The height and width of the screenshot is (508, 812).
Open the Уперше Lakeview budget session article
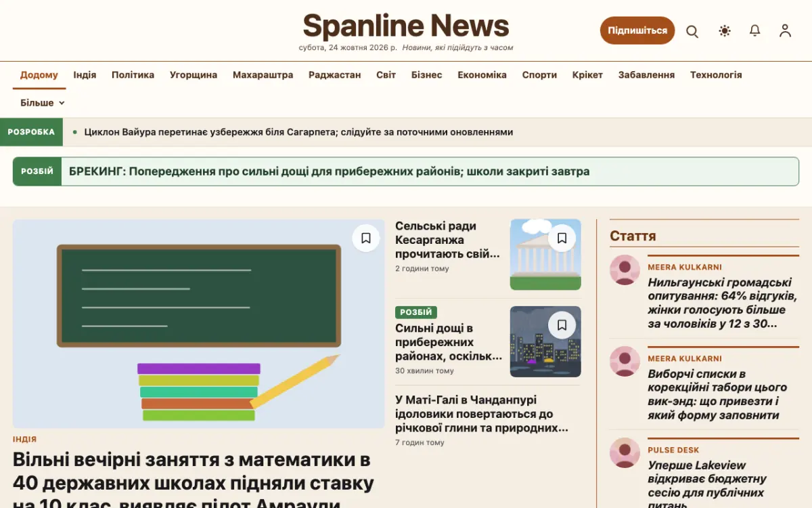point(706,486)
